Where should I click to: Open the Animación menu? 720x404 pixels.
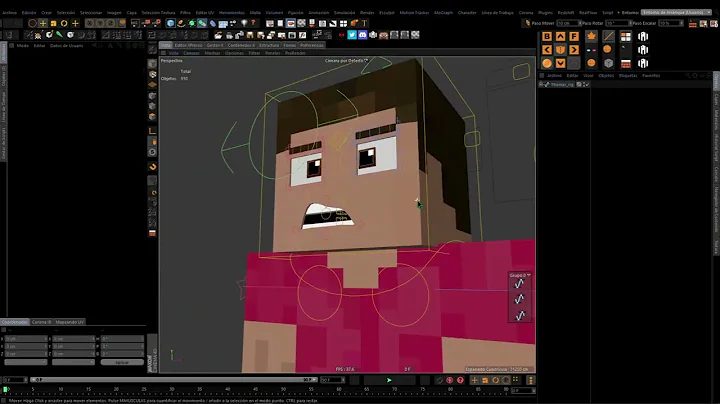318,12
